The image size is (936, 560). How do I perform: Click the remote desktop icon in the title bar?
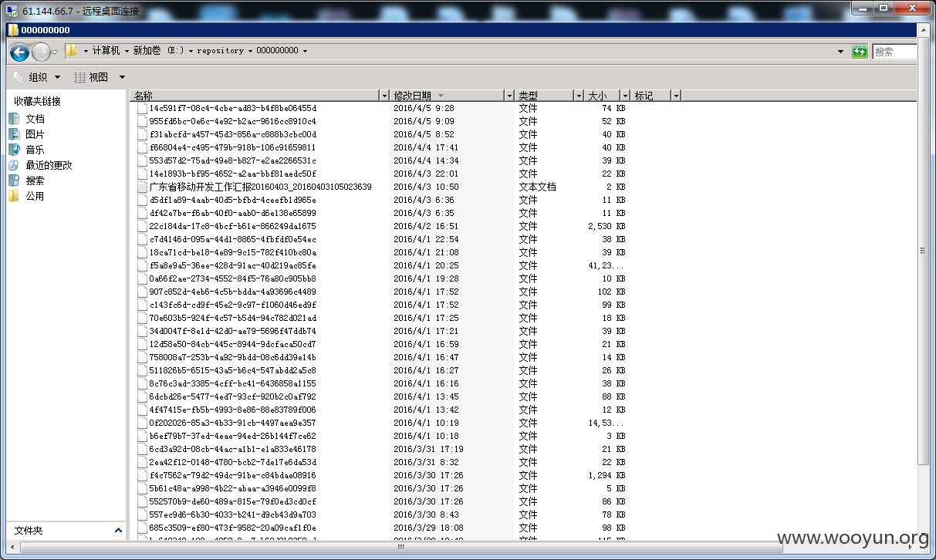click(x=13, y=10)
